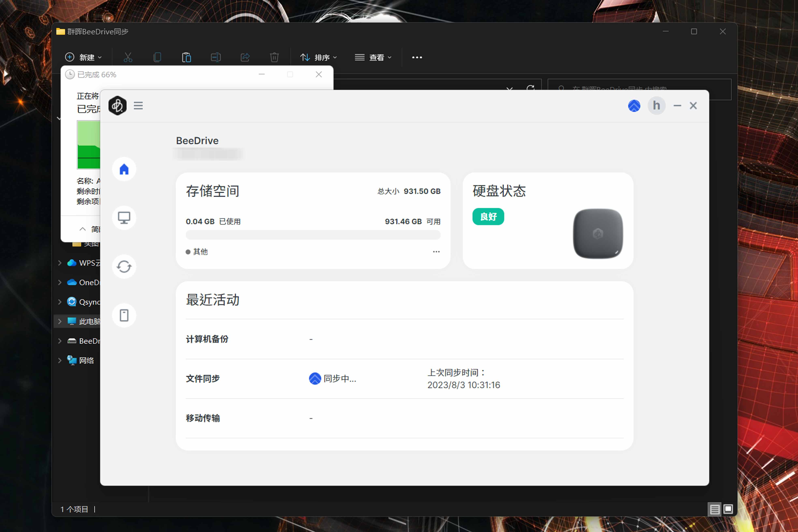Image resolution: width=798 pixels, height=532 pixels.
Task: Switch Explorer to details list view
Action: 714,509
